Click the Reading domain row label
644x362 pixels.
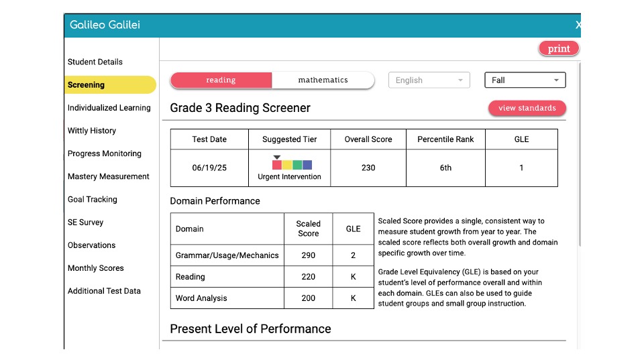[x=190, y=277]
